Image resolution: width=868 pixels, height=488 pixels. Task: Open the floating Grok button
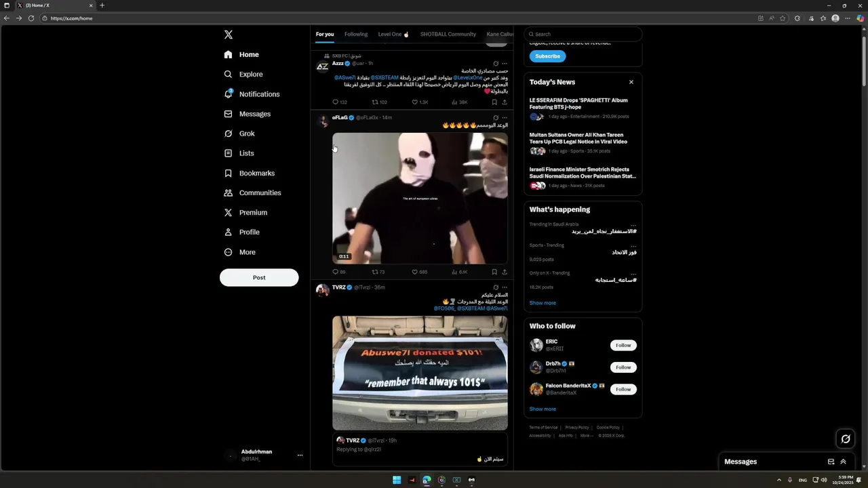pos(846,439)
